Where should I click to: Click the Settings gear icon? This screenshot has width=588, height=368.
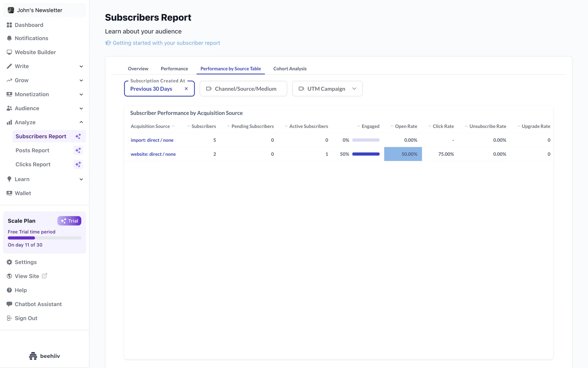9,262
